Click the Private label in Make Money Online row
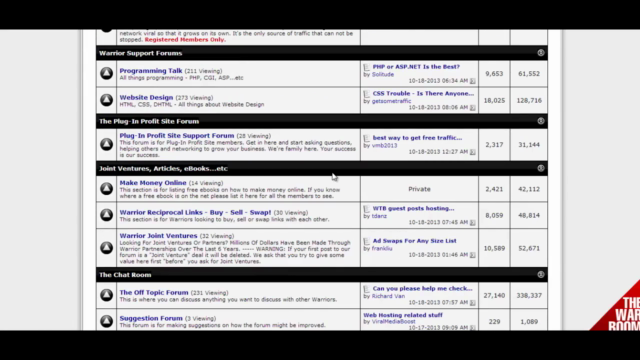 419,189
